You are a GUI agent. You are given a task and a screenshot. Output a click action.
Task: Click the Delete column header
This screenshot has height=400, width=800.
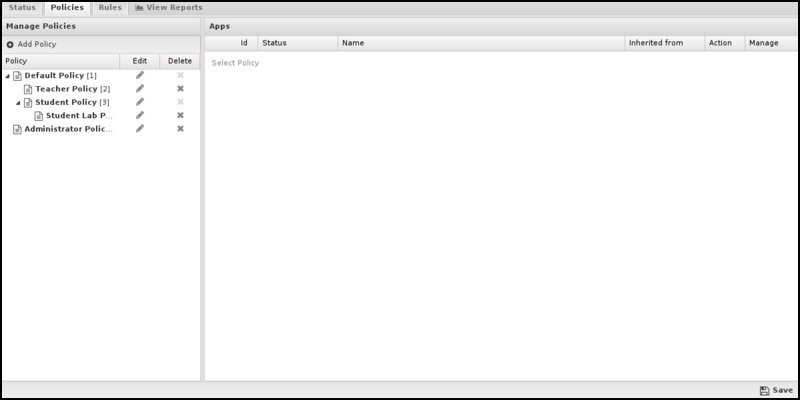(x=180, y=61)
